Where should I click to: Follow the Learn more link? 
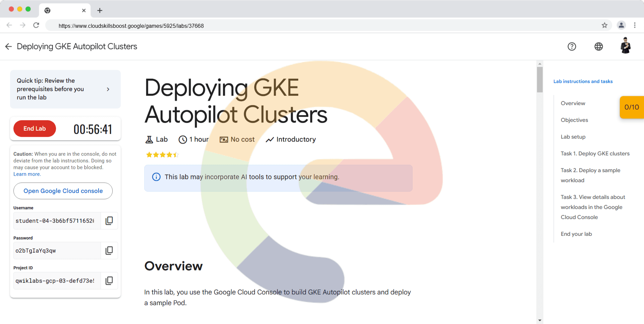(27, 174)
